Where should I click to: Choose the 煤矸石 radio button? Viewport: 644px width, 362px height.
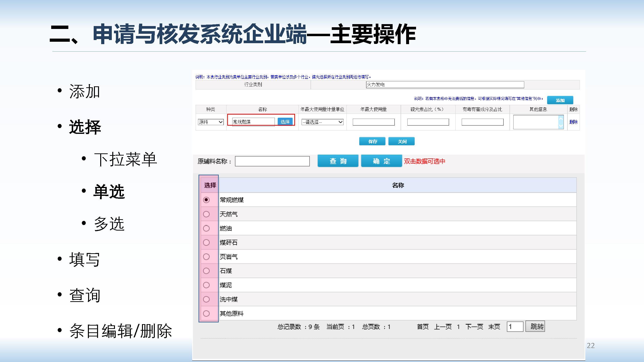tap(206, 242)
